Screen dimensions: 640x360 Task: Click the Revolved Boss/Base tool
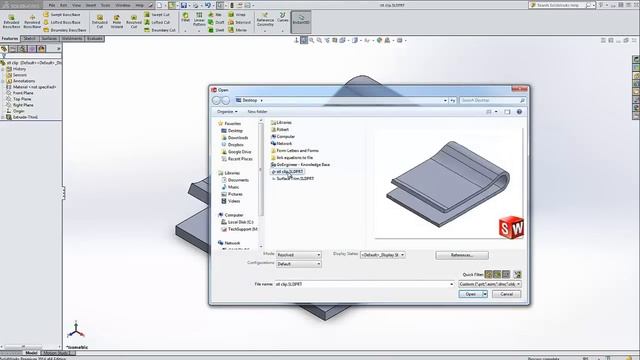click(x=31, y=21)
